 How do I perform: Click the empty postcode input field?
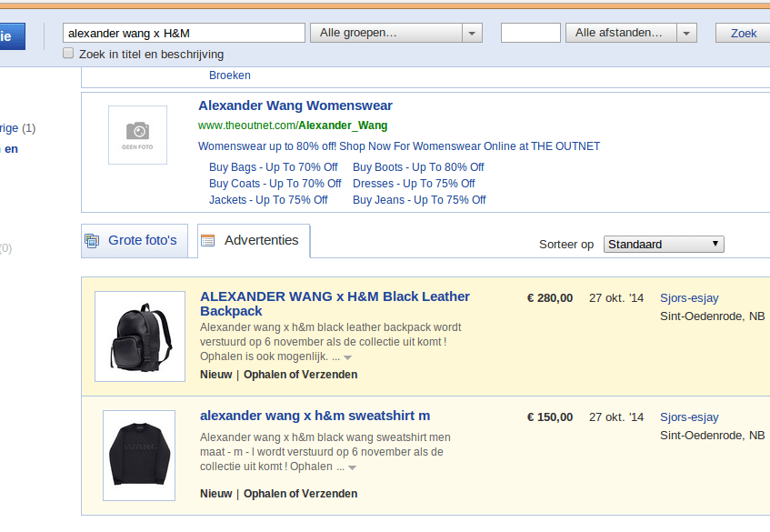coord(530,33)
